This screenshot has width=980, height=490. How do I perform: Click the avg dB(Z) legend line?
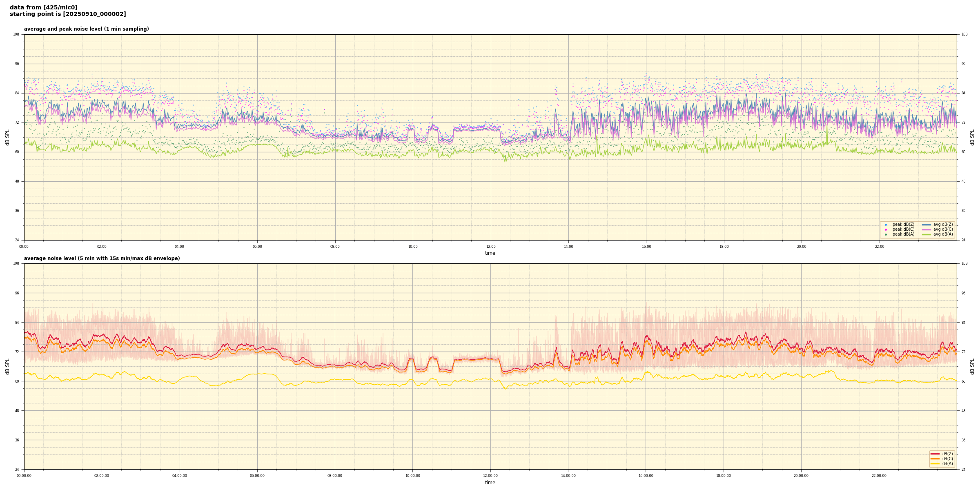point(927,225)
